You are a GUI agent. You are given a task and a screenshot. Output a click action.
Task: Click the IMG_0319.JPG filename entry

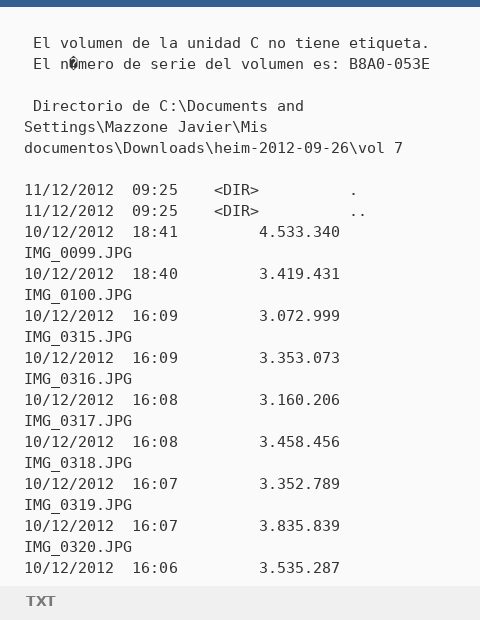pos(78,505)
